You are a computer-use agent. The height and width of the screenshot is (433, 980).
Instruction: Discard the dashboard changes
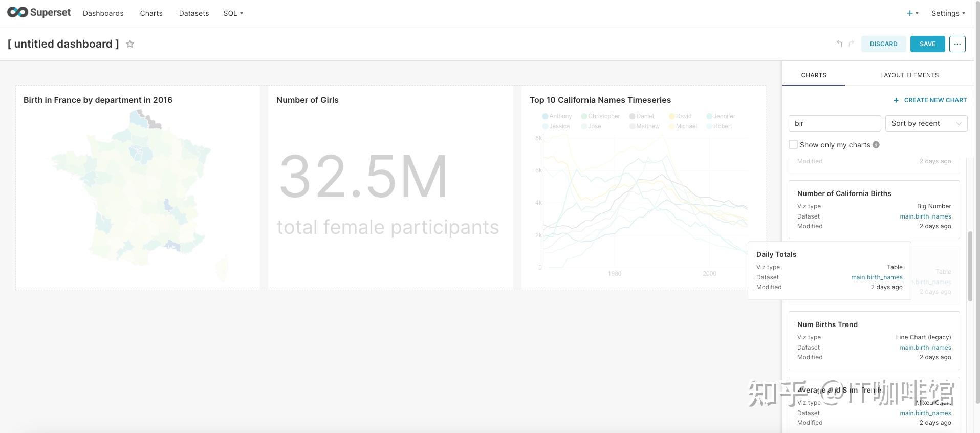883,44
